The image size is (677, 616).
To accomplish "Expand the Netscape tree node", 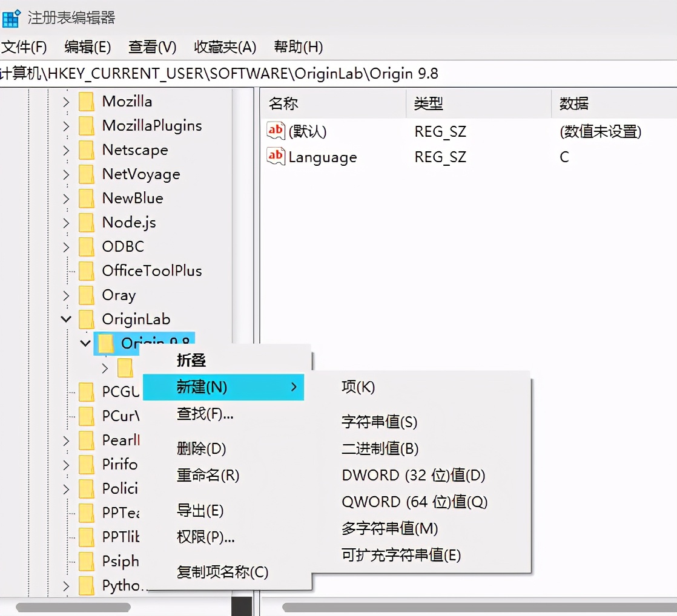I will coord(65,149).
